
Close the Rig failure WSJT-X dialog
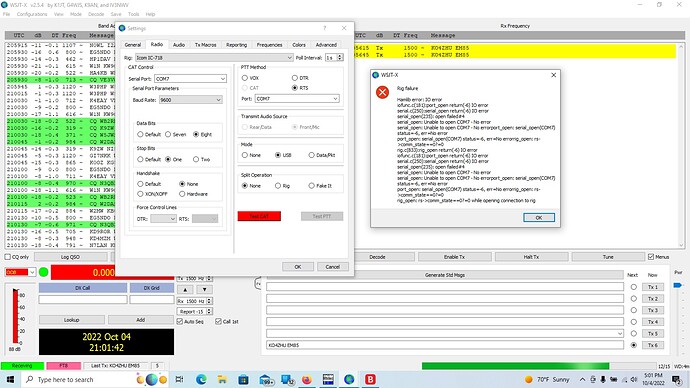pos(554,75)
